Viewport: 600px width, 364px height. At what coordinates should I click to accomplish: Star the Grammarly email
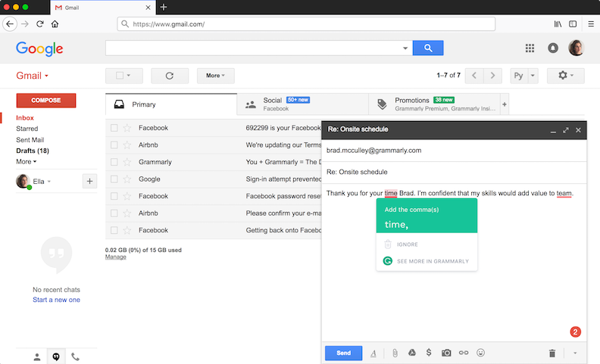point(127,162)
